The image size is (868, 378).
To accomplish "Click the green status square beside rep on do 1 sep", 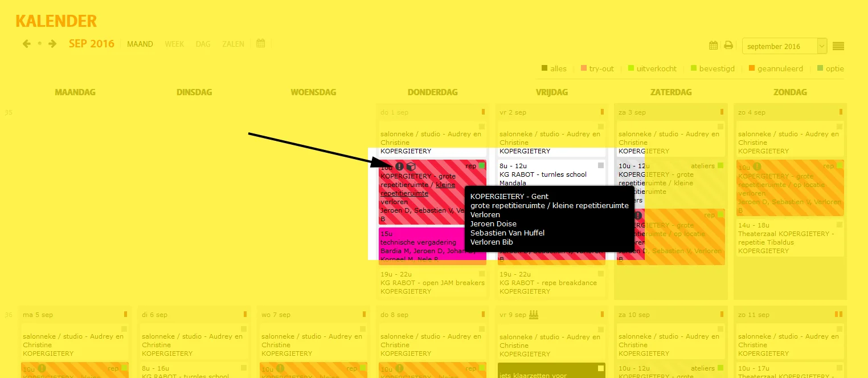I will click(481, 166).
